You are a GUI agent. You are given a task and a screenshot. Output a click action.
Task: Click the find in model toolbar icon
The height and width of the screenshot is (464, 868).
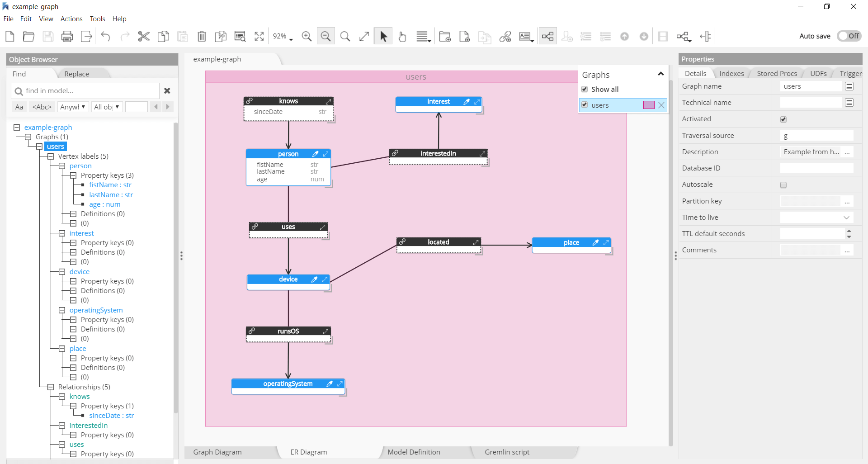(240, 36)
